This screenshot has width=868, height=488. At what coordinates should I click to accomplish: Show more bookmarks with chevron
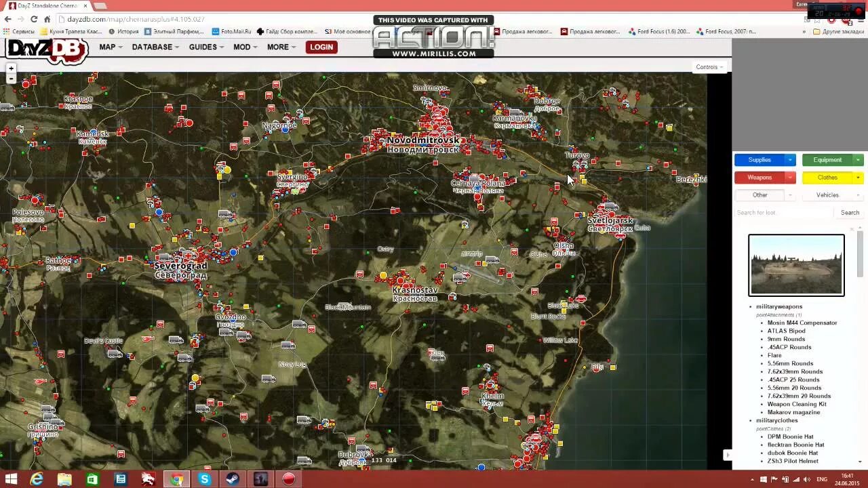click(804, 31)
